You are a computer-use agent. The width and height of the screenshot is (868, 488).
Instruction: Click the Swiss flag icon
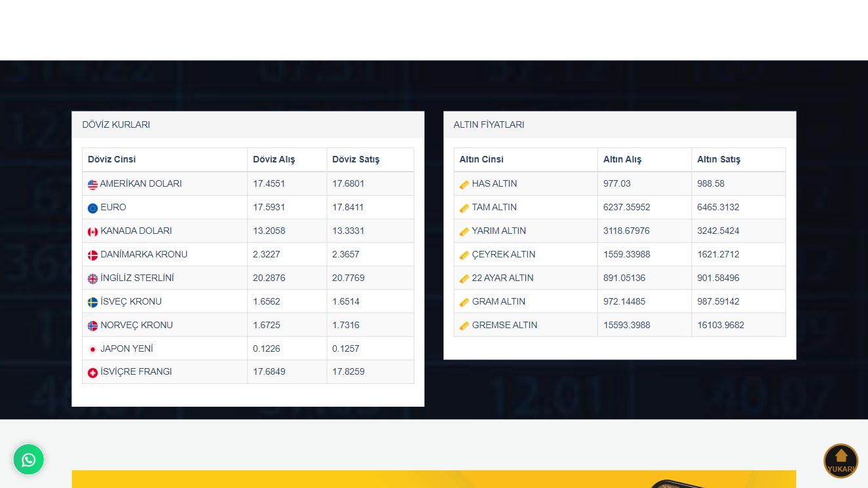92,373
